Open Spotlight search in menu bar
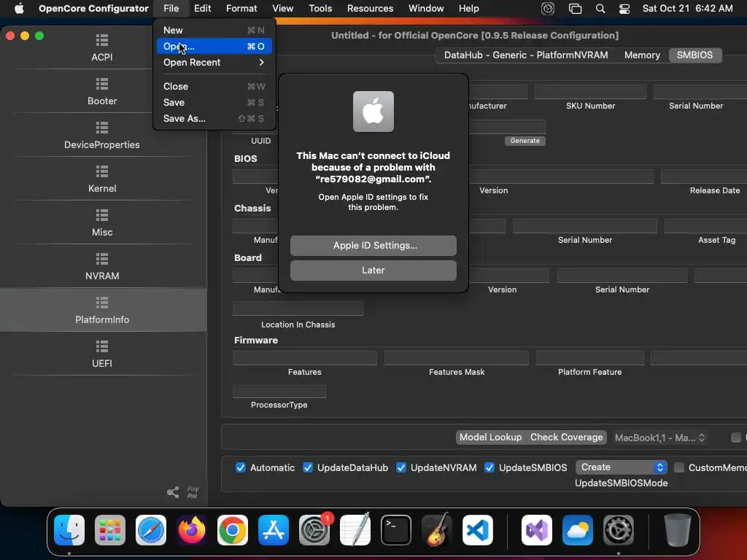The width and height of the screenshot is (747, 560). pyautogui.click(x=600, y=8)
